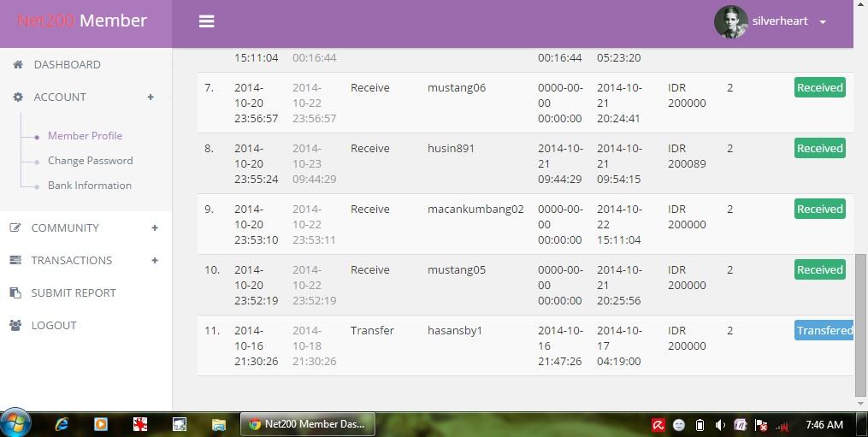Viewport: 868px width, 437px height.
Task: Open SUBMIT REPORT menu item
Action: (x=74, y=293)
